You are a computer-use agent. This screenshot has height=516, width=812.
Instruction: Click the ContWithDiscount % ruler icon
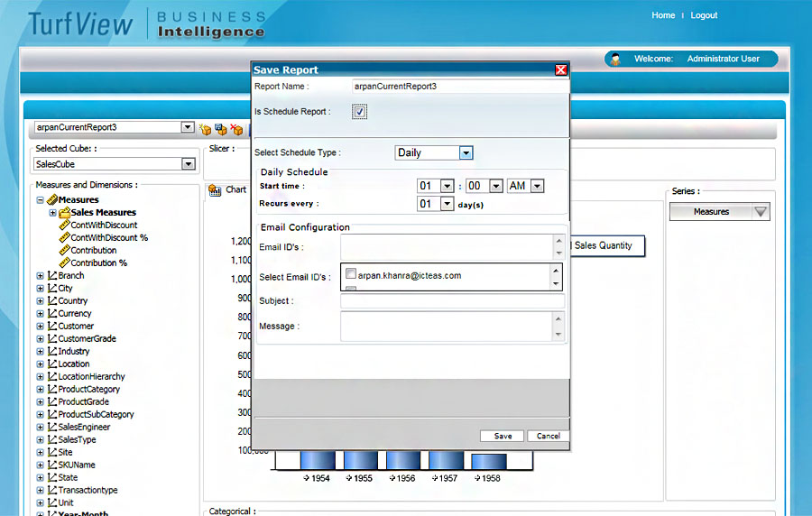tap(64, 237)
